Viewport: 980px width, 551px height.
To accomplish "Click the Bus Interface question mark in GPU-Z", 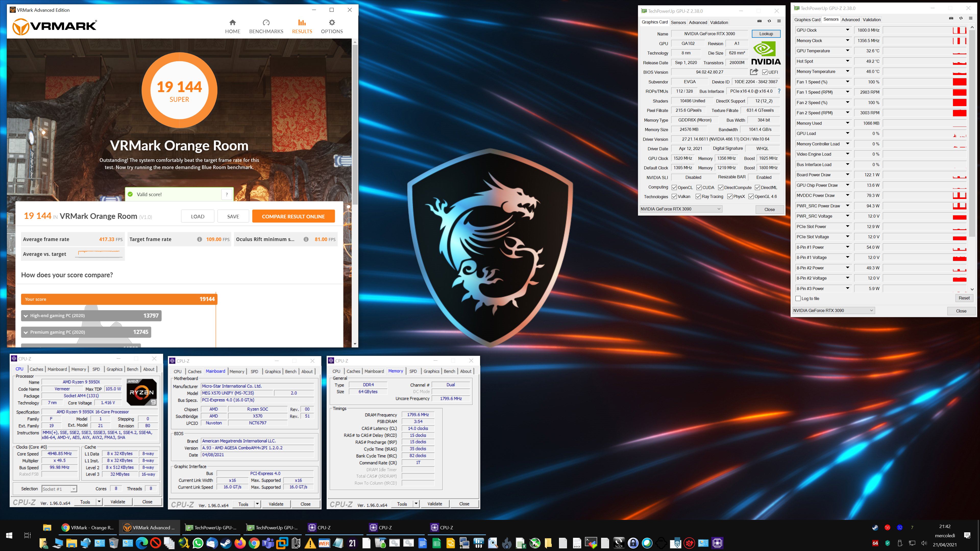I will 779,91.
